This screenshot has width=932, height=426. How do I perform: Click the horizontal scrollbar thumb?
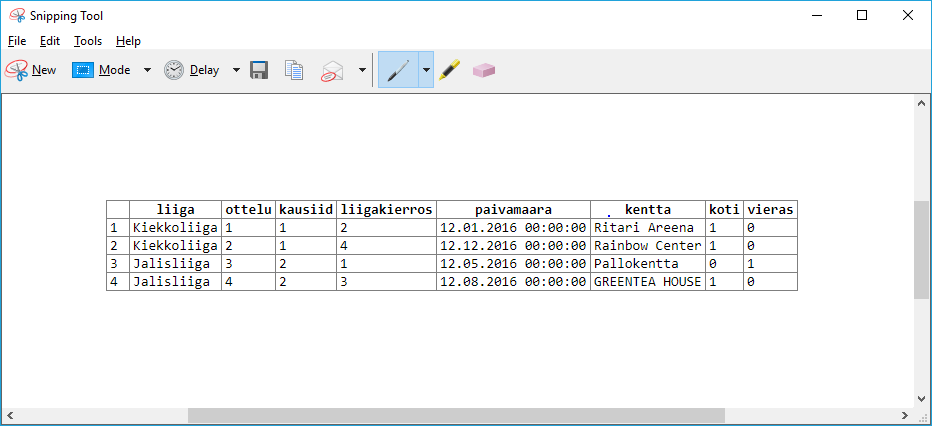click(454, 415)
